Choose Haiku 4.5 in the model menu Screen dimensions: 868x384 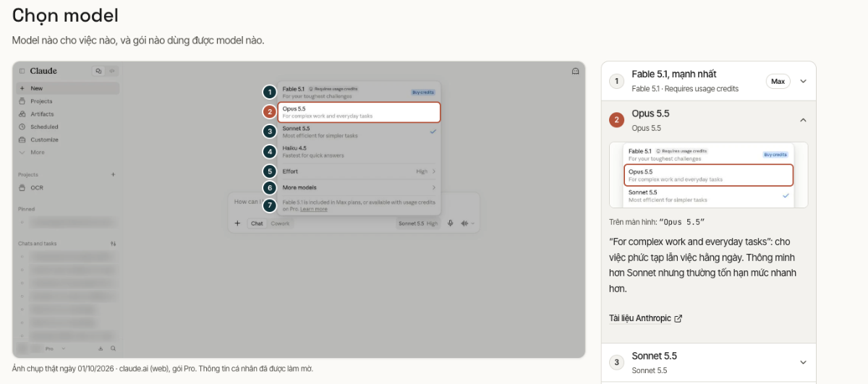[x=359, y=151]
